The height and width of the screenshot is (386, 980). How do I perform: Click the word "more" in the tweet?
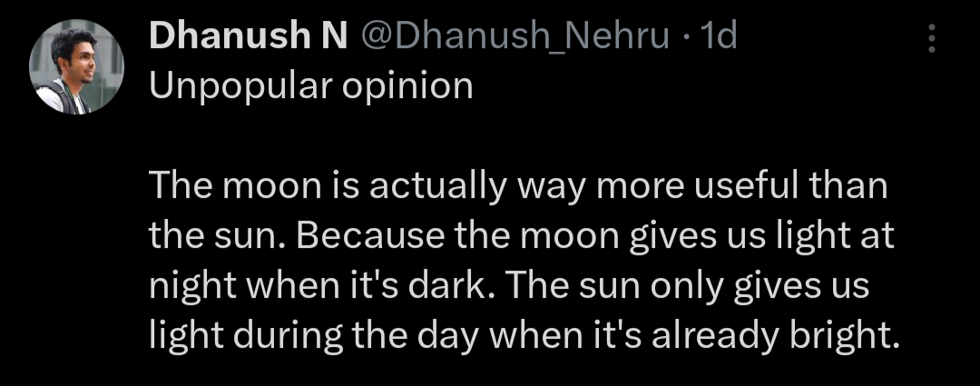pos(636,187)
